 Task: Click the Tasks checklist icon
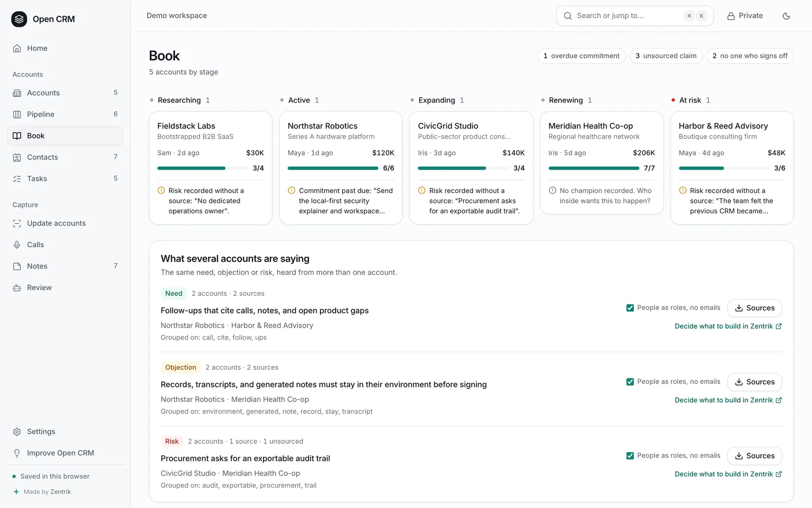pos(17,179)
